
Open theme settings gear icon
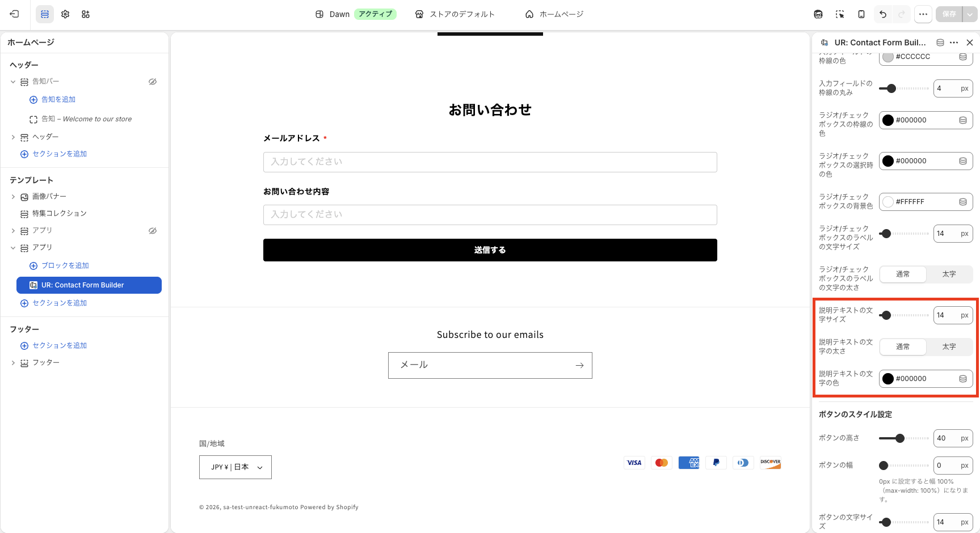[x=65, y=14]
